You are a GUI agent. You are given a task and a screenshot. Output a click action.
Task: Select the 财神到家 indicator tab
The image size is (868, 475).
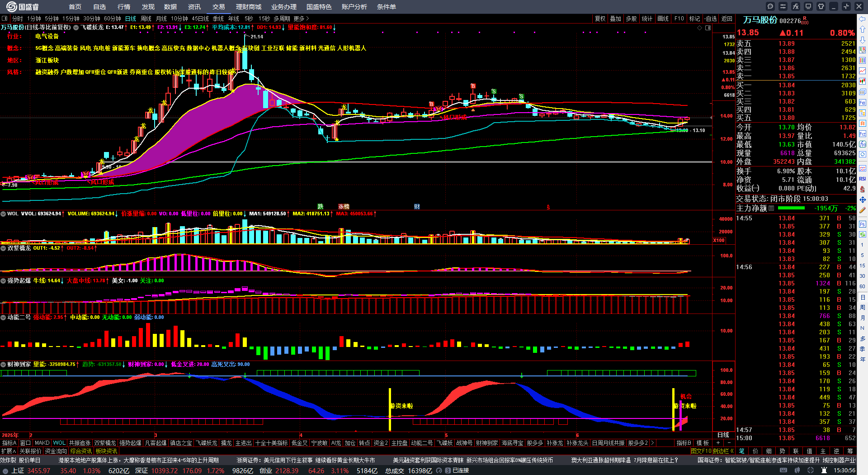tap(487, 443)
